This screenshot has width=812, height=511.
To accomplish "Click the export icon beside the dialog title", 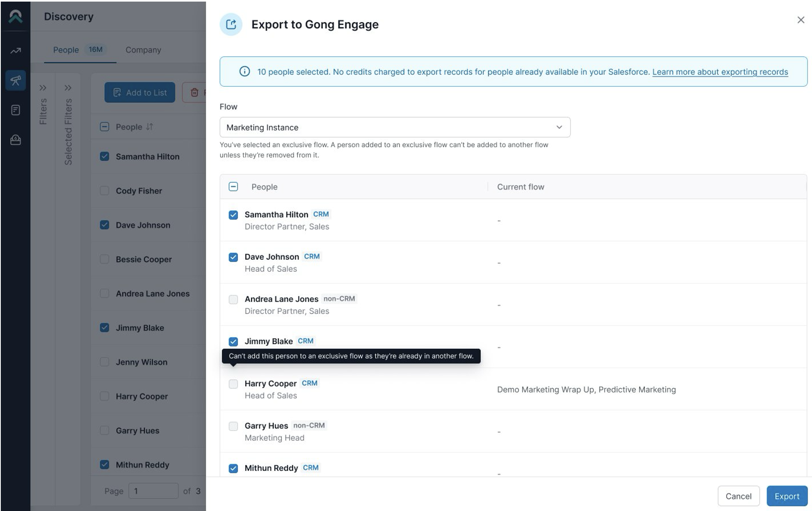I will pyautogui.click(x=231, y=25).
